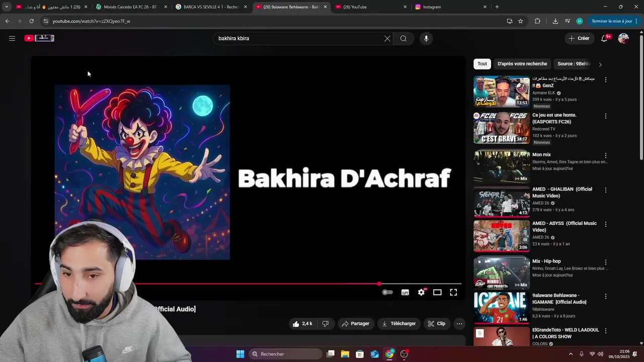Toggle subtitles in the video player

[x=405, y=292]
